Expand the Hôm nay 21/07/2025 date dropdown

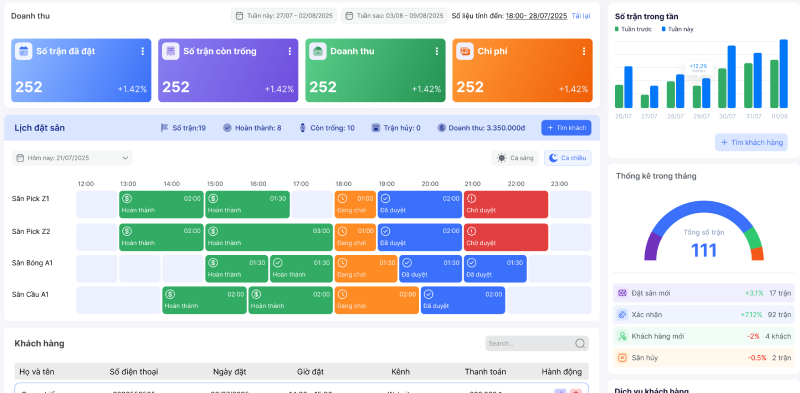(x=72, y=158)
